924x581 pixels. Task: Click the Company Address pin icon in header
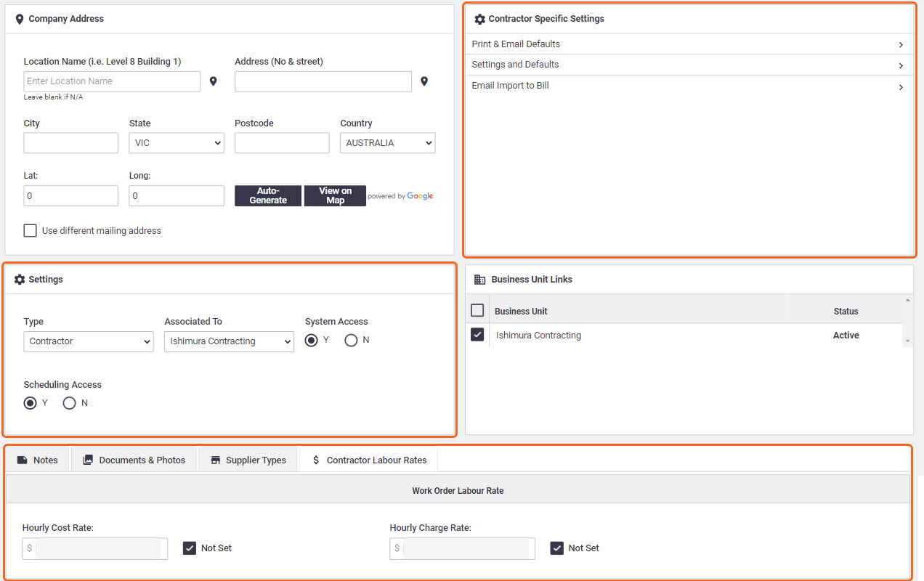(20, 19)
